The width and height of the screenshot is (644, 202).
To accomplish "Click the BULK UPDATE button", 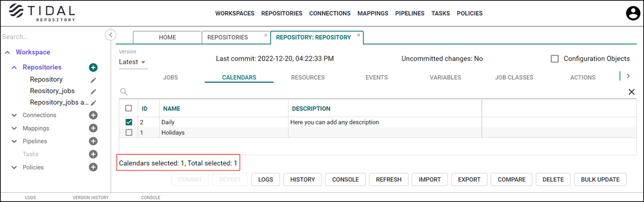I will pos(600,179).
